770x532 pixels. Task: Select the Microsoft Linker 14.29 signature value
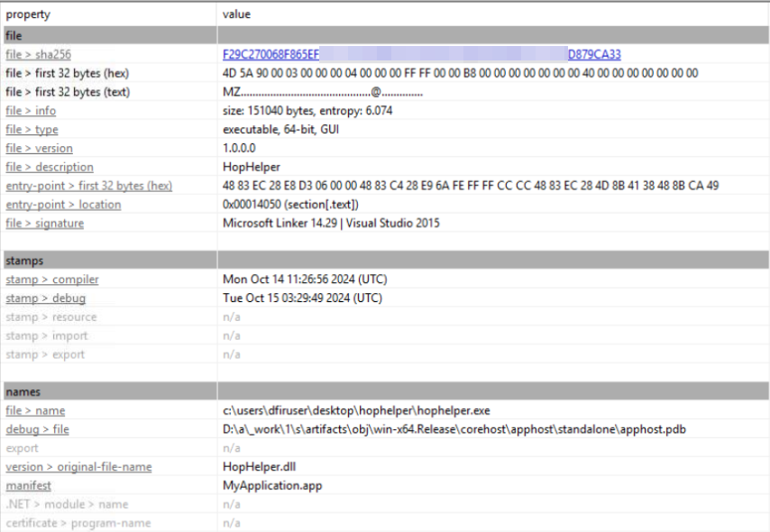click(x=331, y=224)
